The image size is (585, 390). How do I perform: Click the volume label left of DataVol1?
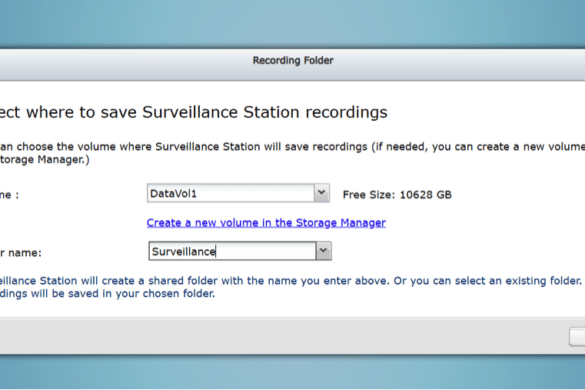pyautogui.click(x=9, y=195)
